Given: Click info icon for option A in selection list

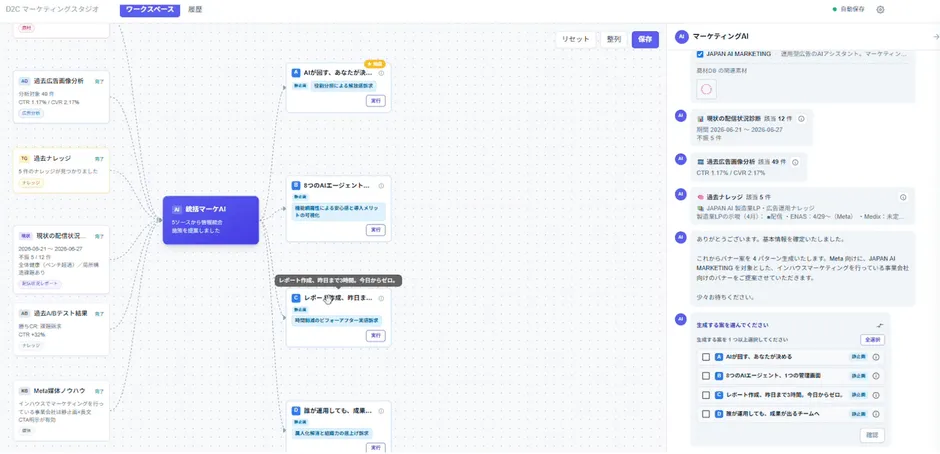Looking at the screenshot, I should pyautogui.click(x=875, y=357).
